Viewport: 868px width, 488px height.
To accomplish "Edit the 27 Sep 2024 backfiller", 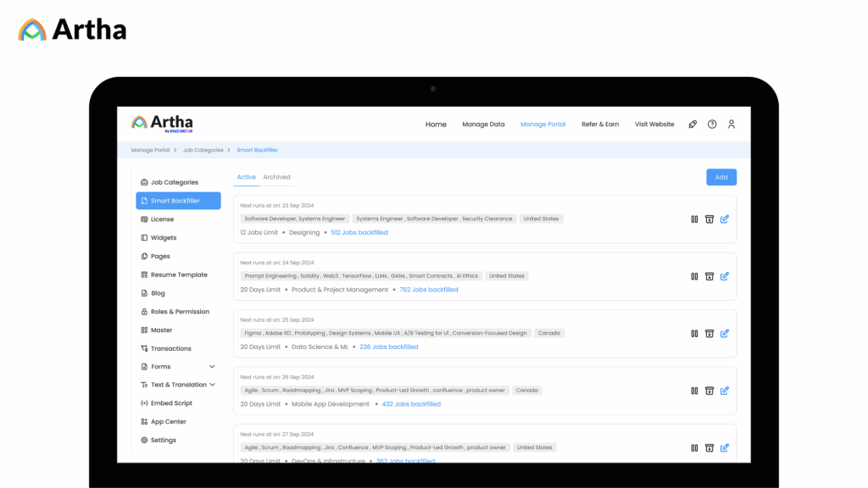I will (725, 447).
